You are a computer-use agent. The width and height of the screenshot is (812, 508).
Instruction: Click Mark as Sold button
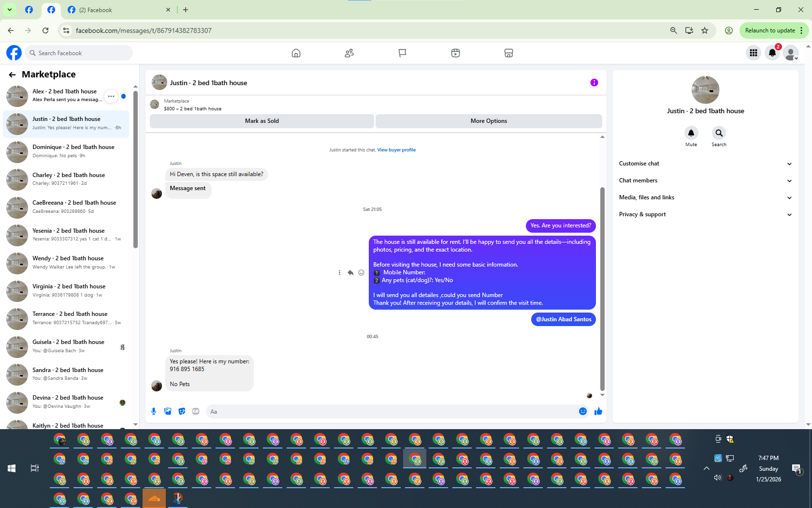click(261, 121)
